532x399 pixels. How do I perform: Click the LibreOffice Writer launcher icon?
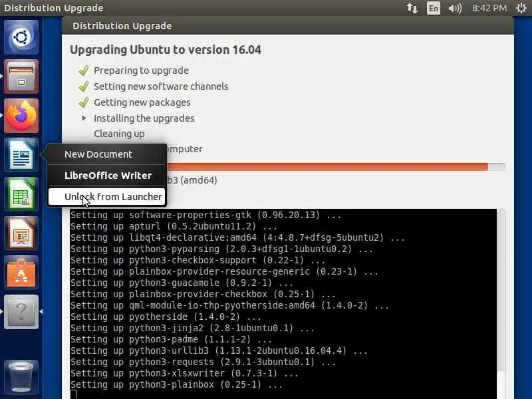[x=21, y=155]
